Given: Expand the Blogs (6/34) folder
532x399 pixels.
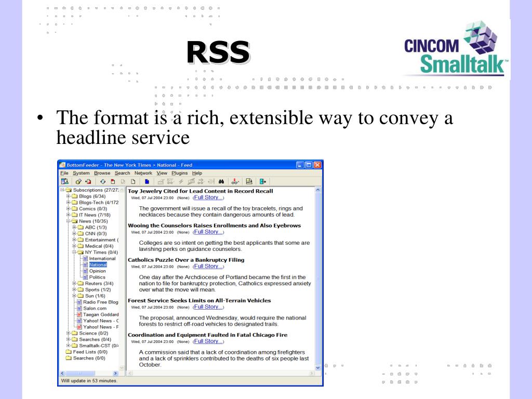Looking at the screenshot, I should tap(68, 196).
